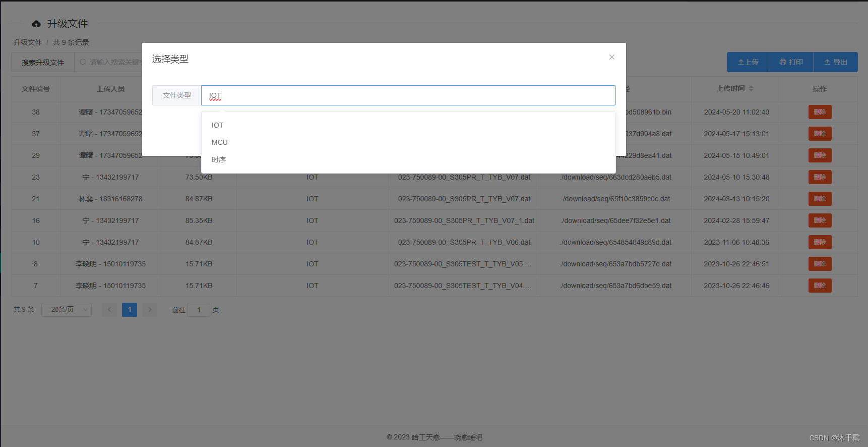Click path ./download/seq/653a7bd6dbe59.dat
Screen dimensions: 868x447
(615, 286)
